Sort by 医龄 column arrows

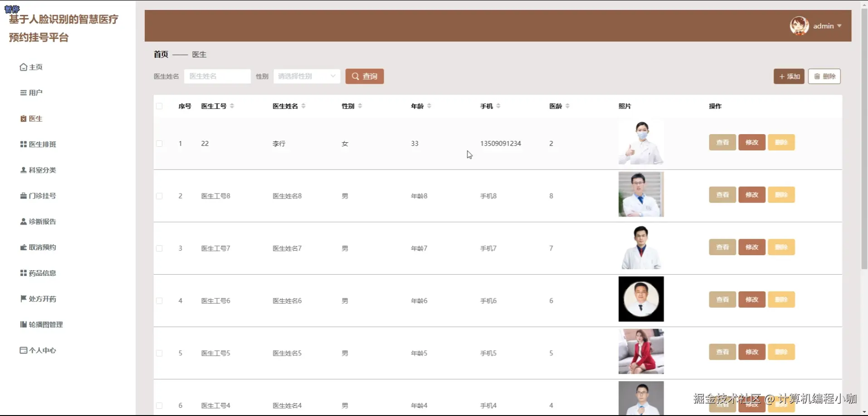567,106
